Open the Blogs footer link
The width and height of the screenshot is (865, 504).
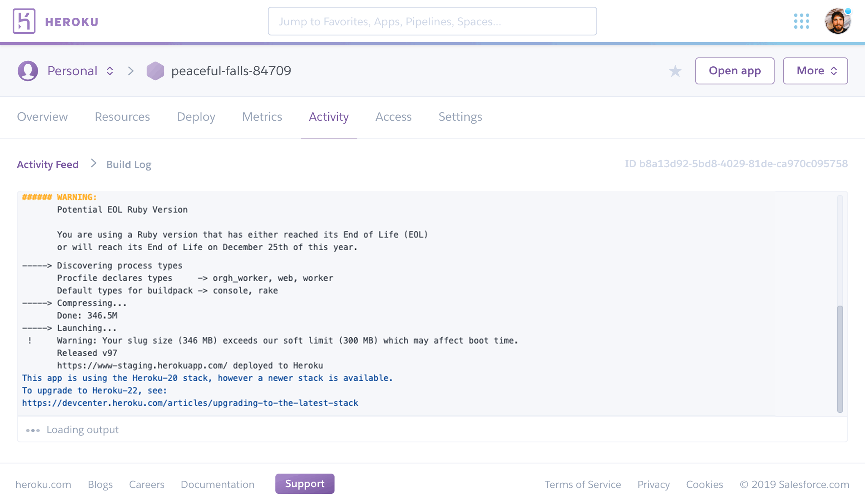[100, 485]
